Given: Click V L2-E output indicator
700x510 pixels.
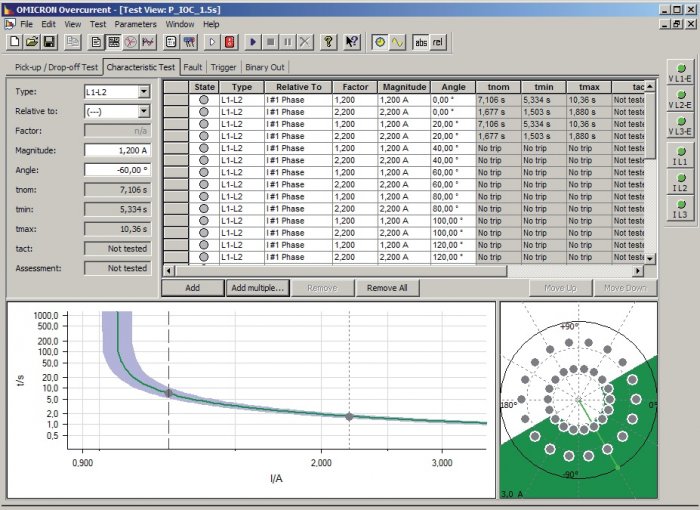Looking at the screenshot, I should pos(680,99).
